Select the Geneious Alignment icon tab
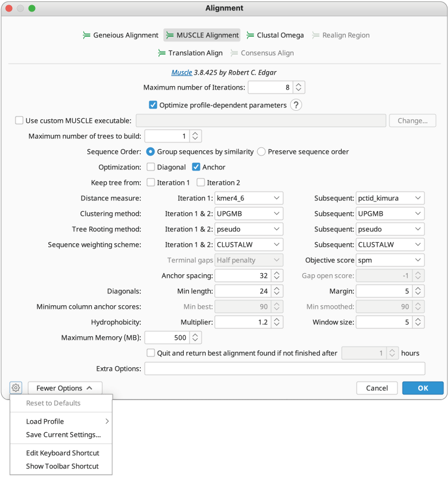Image resolution: width=448 pixels, height=477 pixels. 121,35
